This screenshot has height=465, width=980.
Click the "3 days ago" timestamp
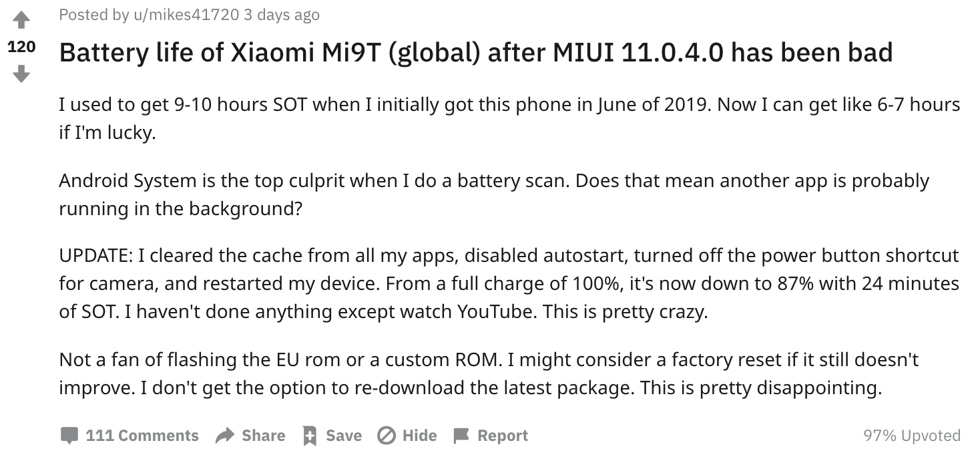point(282,15)
